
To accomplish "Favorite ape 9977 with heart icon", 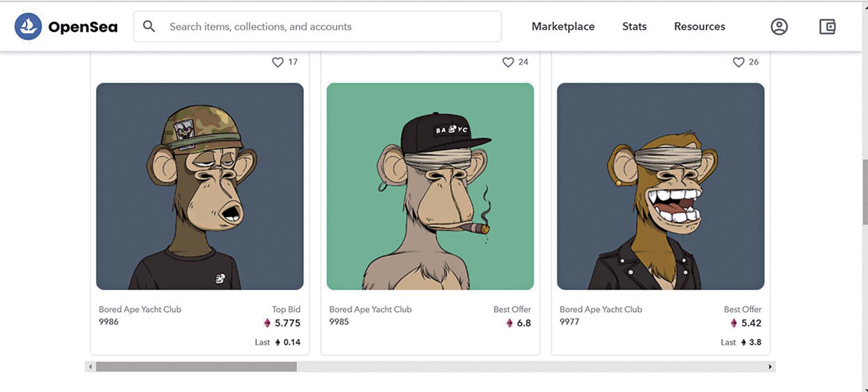I will point(738,62).
